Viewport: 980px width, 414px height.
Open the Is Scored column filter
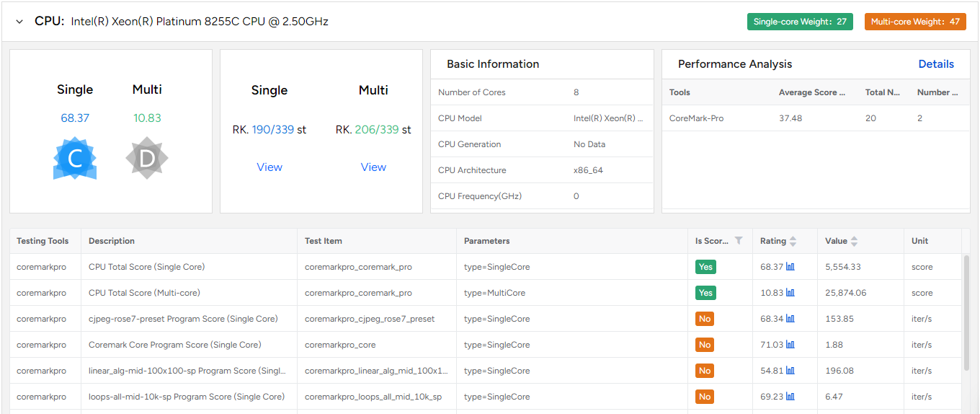pos(738,241)
